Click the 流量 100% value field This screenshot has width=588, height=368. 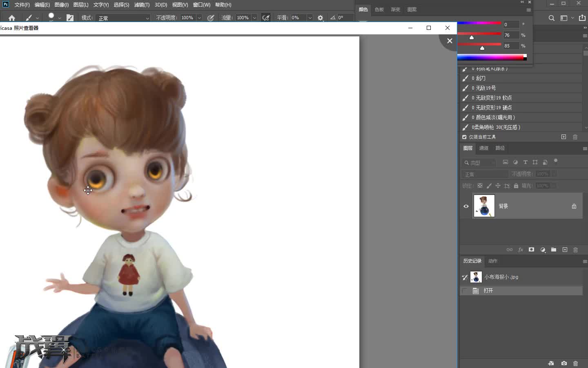pos(243,18)
